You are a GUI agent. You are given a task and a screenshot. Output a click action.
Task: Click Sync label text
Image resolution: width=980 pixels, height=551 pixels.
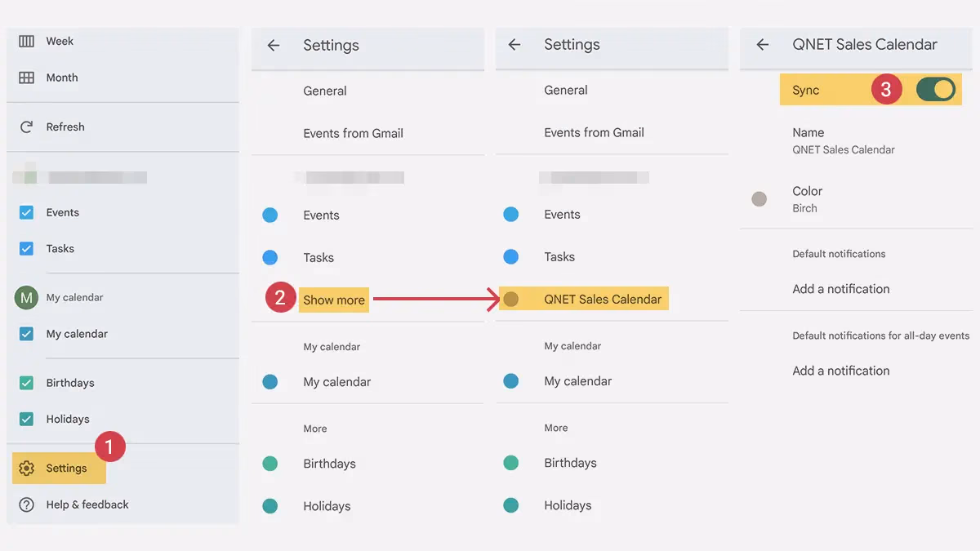pyautogui.click(x=805, y=91)
